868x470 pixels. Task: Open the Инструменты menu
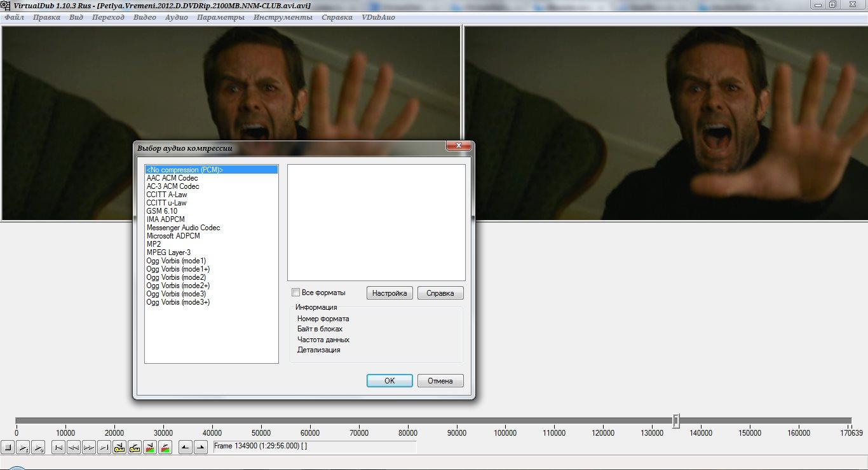click(x=283, y=17)
